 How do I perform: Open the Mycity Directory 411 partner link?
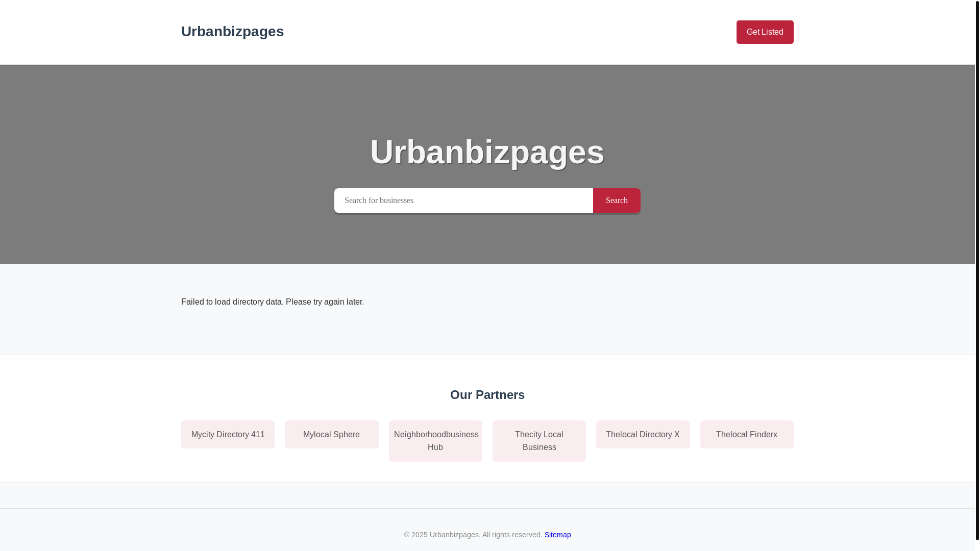(x=228, y=435)
